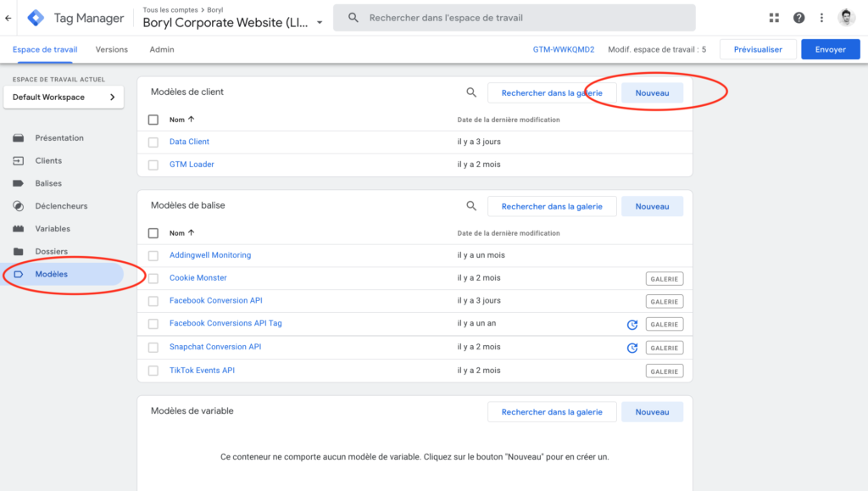Open Présentation in the sidebar
The image size is (868, 491).
[x=59, y=138]
